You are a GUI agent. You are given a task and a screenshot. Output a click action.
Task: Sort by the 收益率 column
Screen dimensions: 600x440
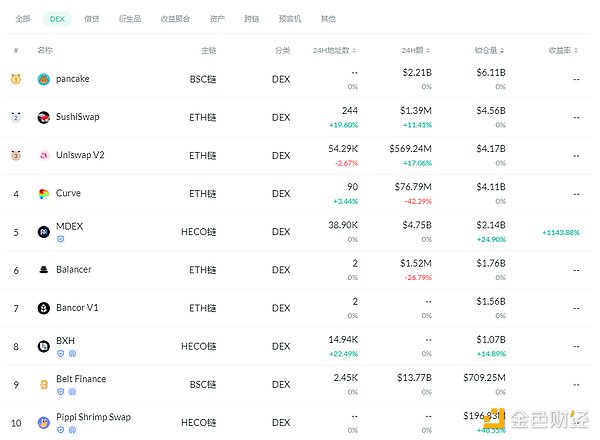(562, 49)
